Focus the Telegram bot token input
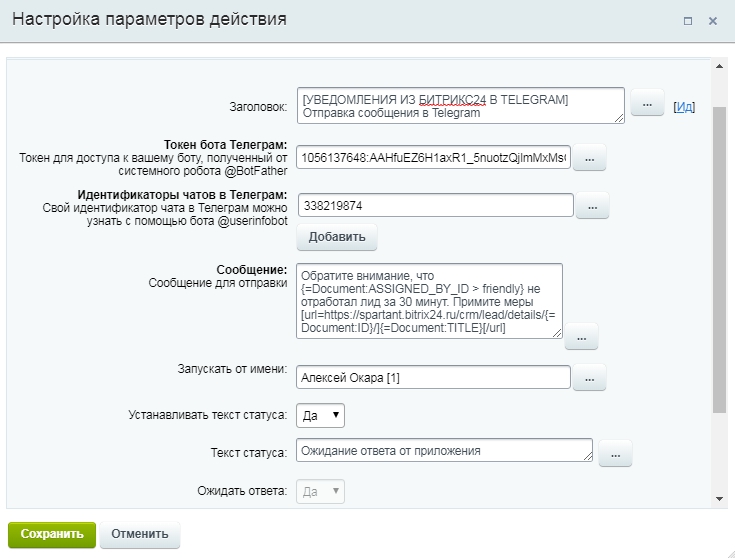The width and height of the screenshot is (735, 558). [434, 158]
